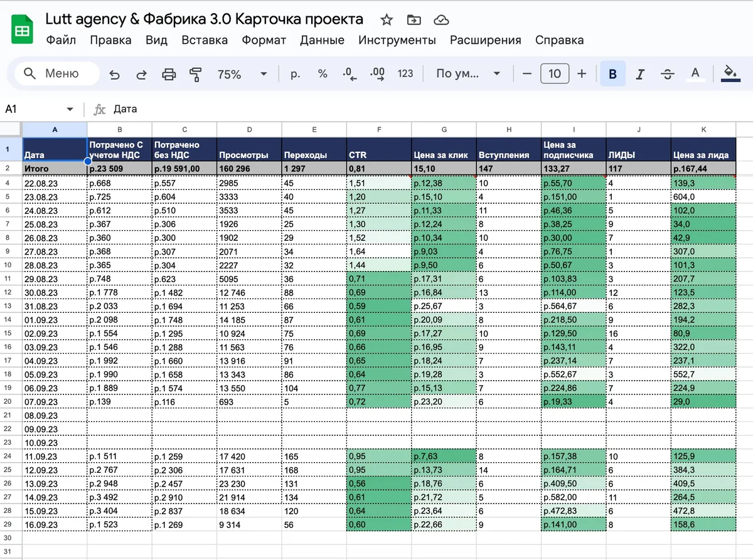Open the 75% zoom dropdown
Viewport: 753px width, 560px height.
[x=242, y=74]
